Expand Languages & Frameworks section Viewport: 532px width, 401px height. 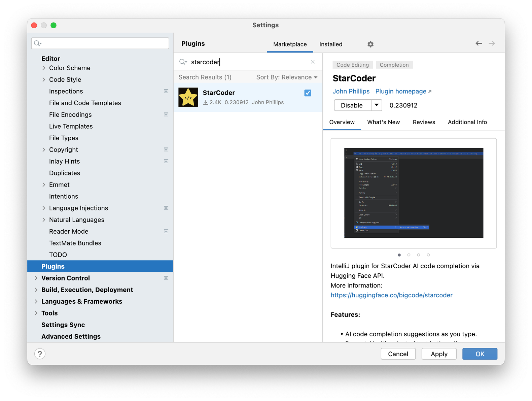click(x=36, y=302)
